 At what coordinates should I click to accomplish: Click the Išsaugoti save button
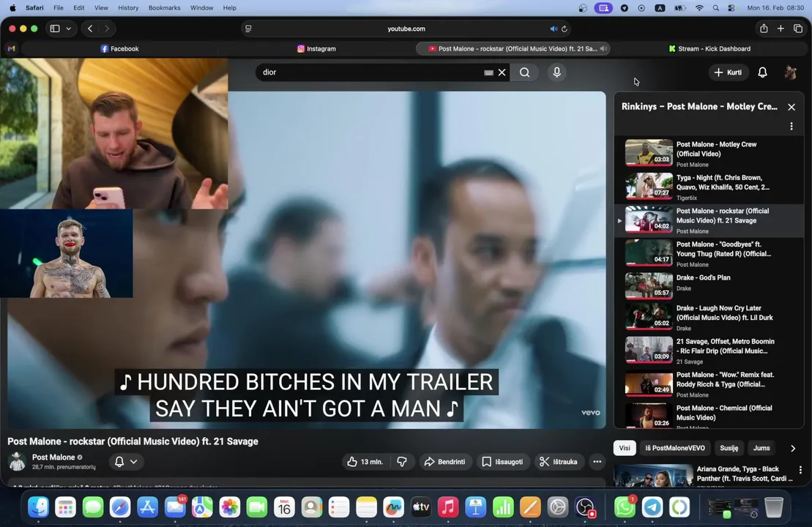(x=503, y=462)
